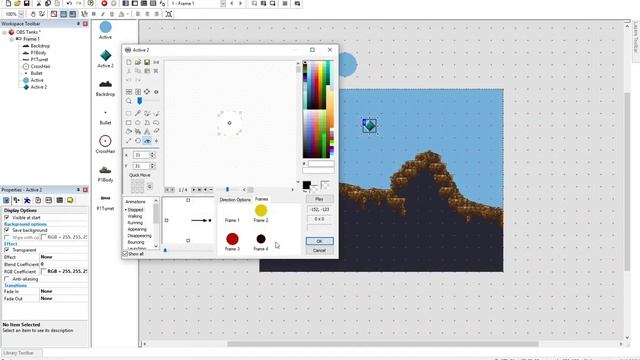Open the frame selector dropdown
Screen dimensions: 640x360
(223, 3)
